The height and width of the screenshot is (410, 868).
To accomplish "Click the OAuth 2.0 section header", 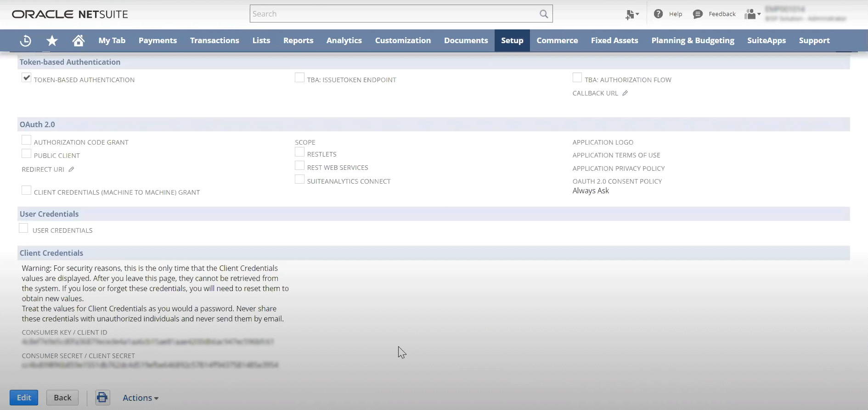I will coord(37,124).
